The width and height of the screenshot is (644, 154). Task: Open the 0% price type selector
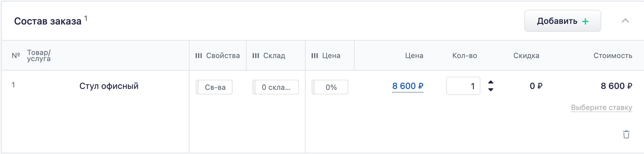pyautogui.click(x=330, y=87)
